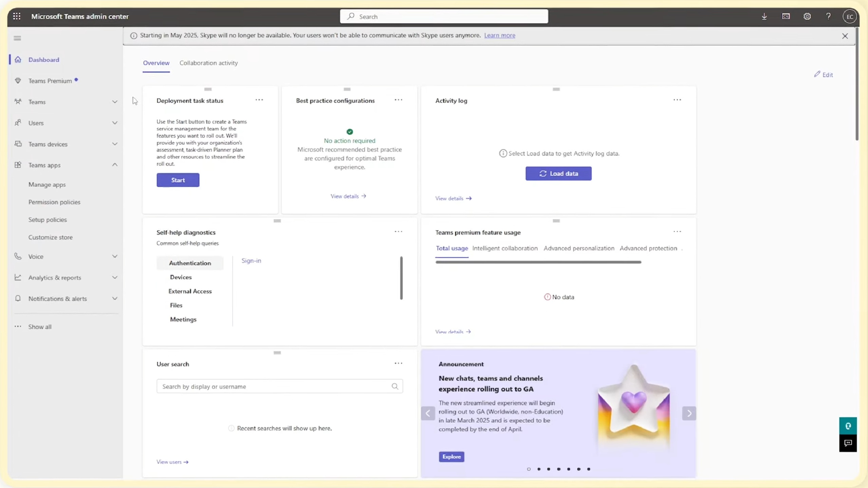The width and height of the screenshot is (868, 488).
Task: Expand the Users navigation section
Action: click(115, 123)
